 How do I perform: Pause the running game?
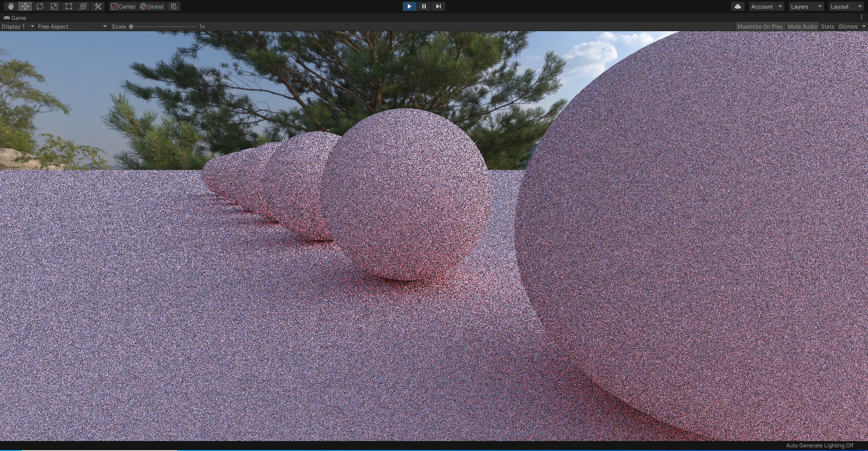click(424, 6)
